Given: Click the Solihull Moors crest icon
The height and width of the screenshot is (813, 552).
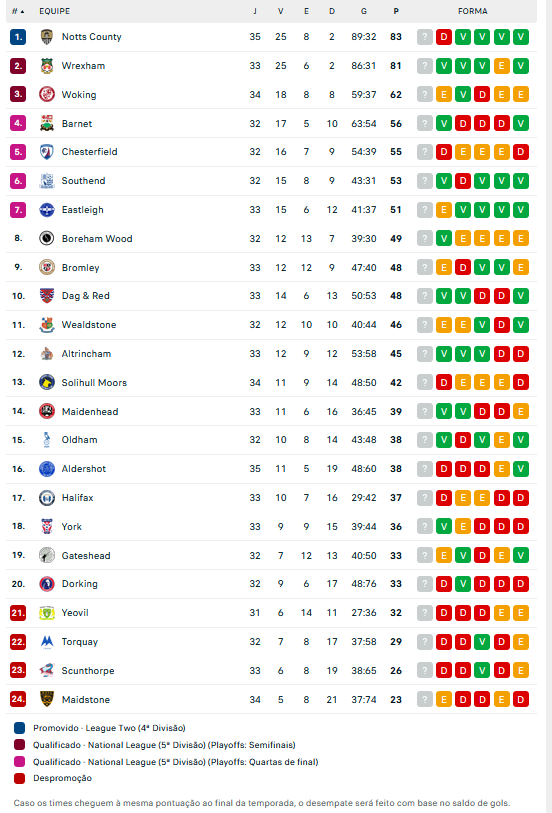Looking at the screenshot, I should click(x=47, y=382).
